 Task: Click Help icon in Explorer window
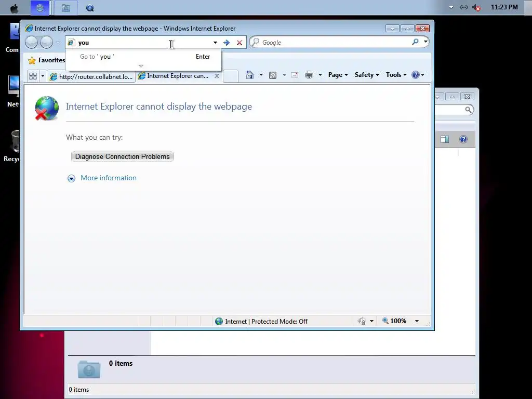[x=463, y=139]
